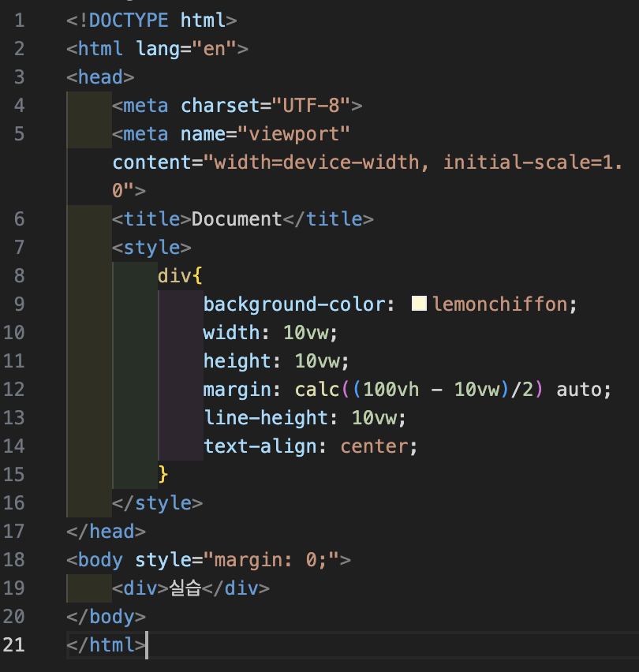Click the calc function name
The image size is (639, 672).
click(x=316, y=389)
